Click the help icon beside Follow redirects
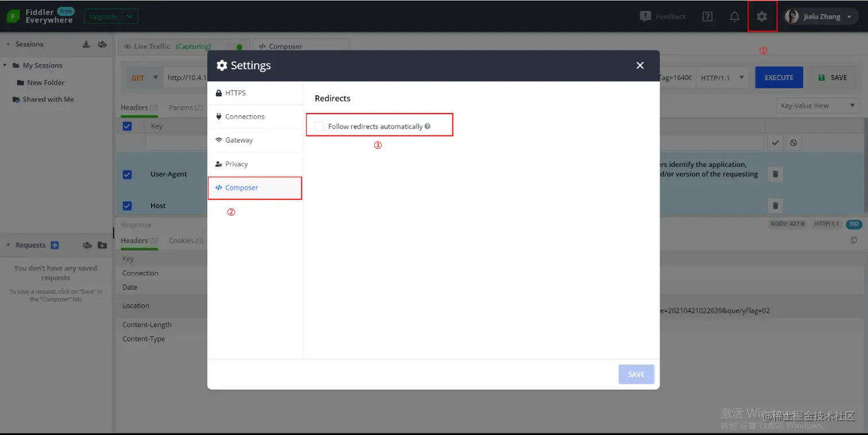The height and width of the screenshot is (435, 868). (x=428, y=126)
